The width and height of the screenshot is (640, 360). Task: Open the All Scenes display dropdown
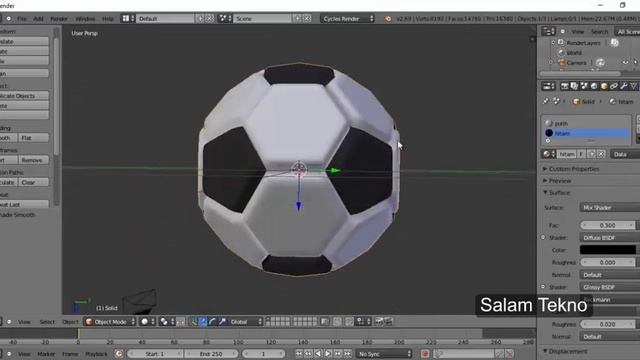(628, 31)
